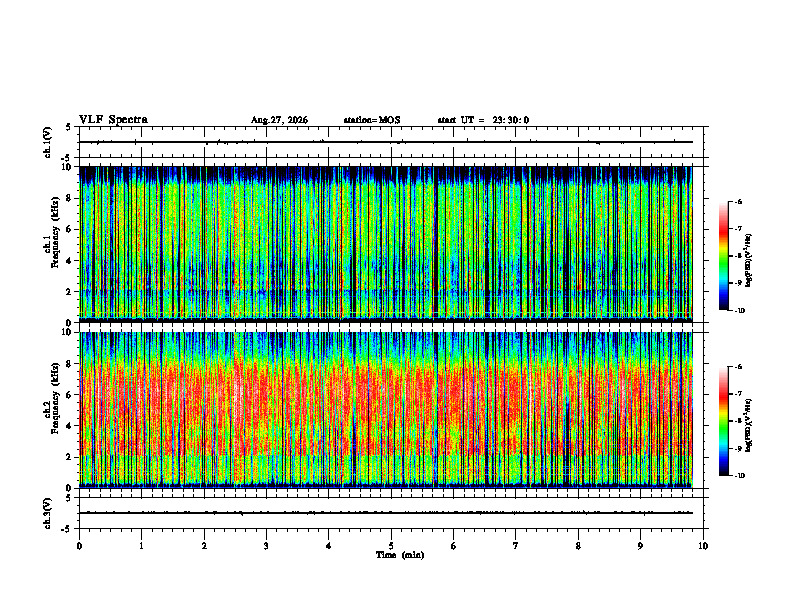
Task: Click the VLF Spectra title text
Action: [x=113, y=120]
